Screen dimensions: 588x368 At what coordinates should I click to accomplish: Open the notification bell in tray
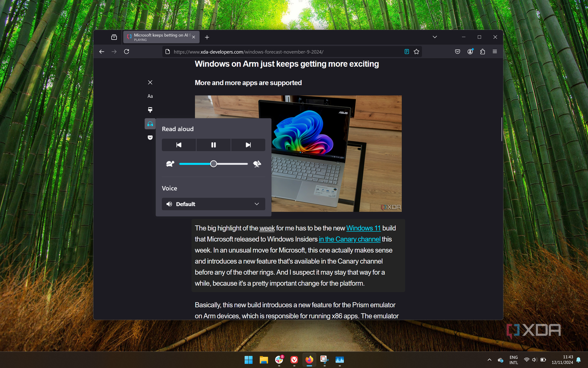[578, 360]
